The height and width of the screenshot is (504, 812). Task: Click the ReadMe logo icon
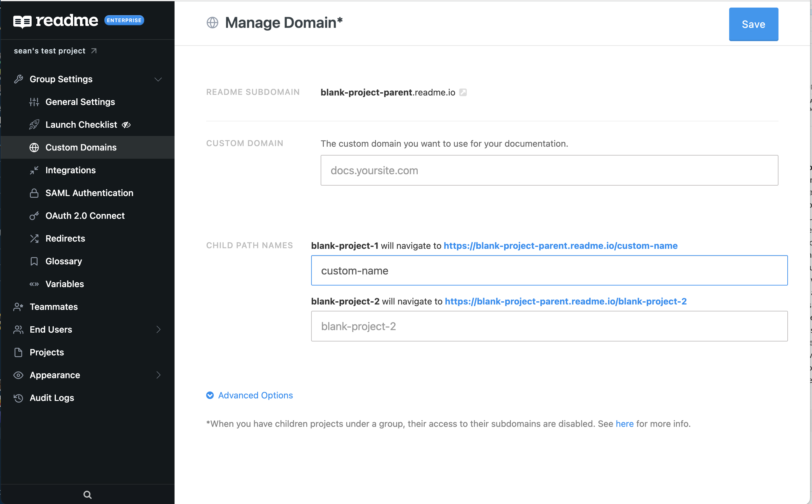[22, 21]
